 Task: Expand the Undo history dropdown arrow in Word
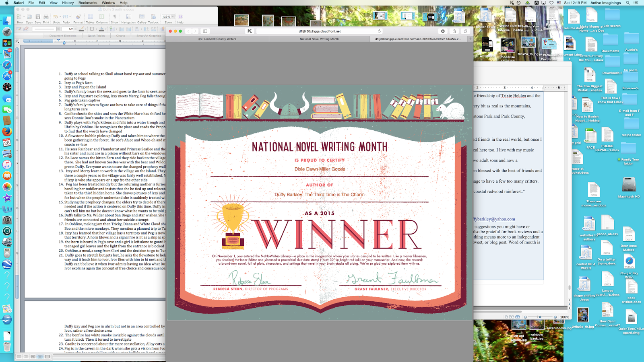(60, 17)
